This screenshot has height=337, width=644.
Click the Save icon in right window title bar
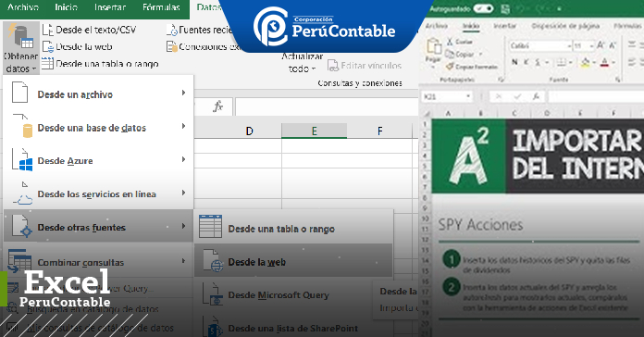505,8
